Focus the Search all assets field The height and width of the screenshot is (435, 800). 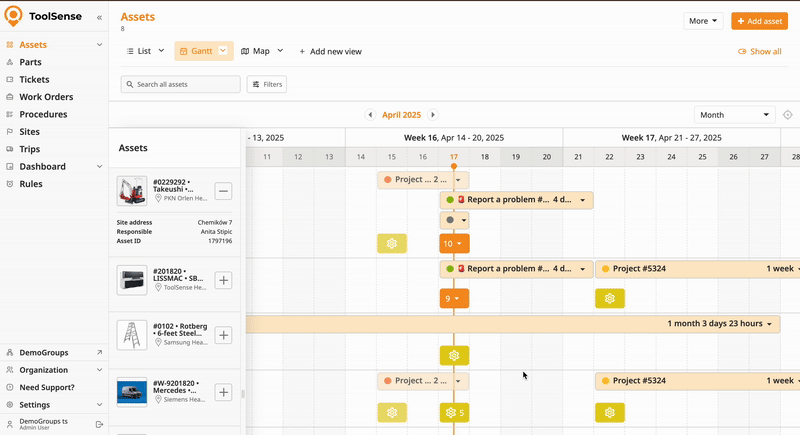tap(181, 84)
